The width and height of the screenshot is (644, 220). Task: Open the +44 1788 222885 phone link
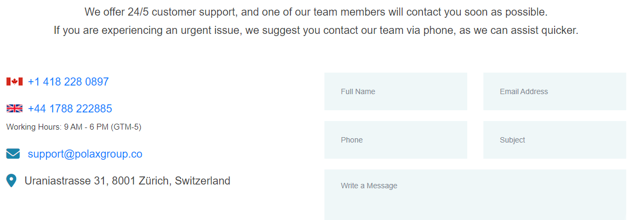pos(70,109)
